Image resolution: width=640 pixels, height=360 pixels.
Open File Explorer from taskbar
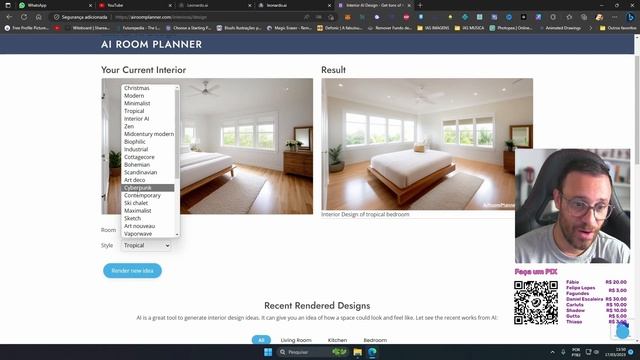click(358, 352)
